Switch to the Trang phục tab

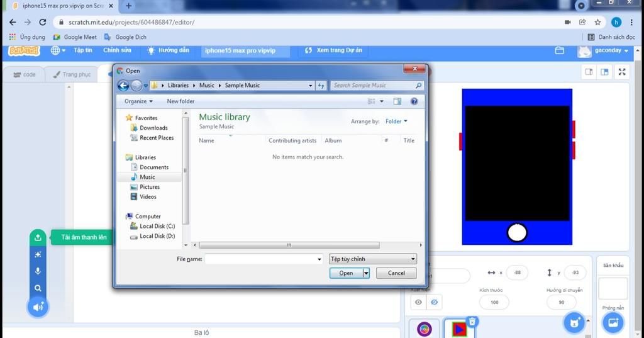(x=72, y=74)
